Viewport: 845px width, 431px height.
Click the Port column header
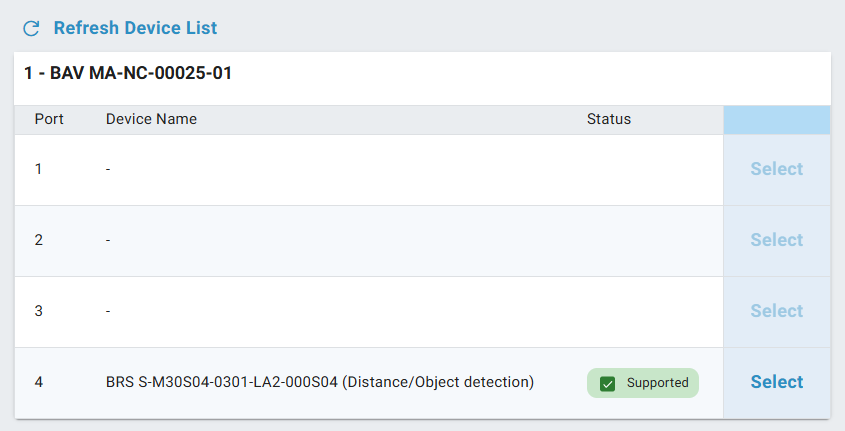[49, 119]
